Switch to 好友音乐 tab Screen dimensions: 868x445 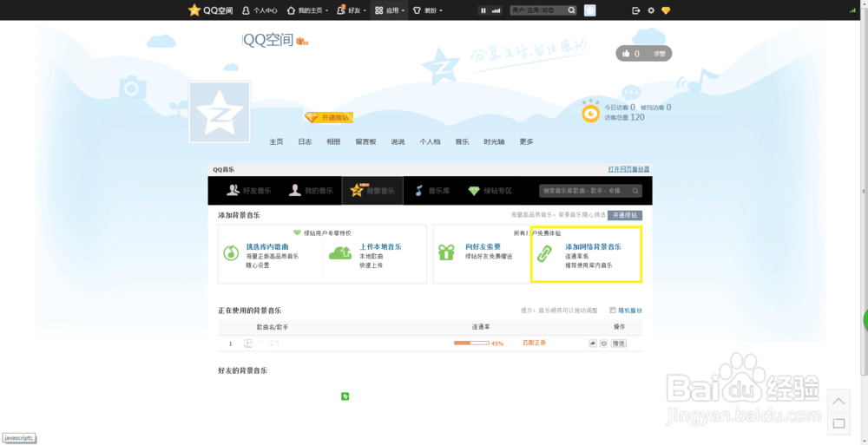pos(249,190)
